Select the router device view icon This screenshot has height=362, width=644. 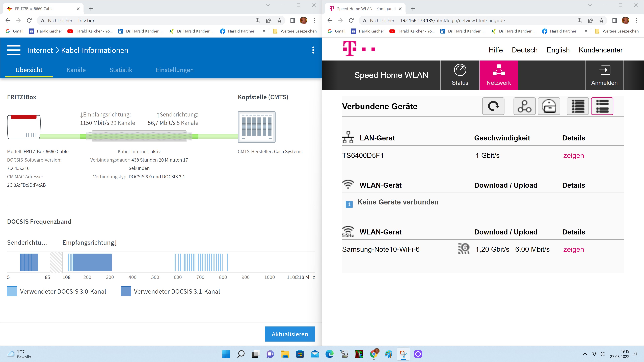click(549, 106)
